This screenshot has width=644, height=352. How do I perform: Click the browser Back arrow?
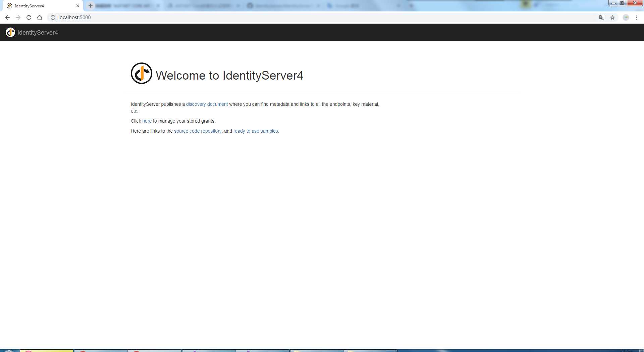click(7, 17)
